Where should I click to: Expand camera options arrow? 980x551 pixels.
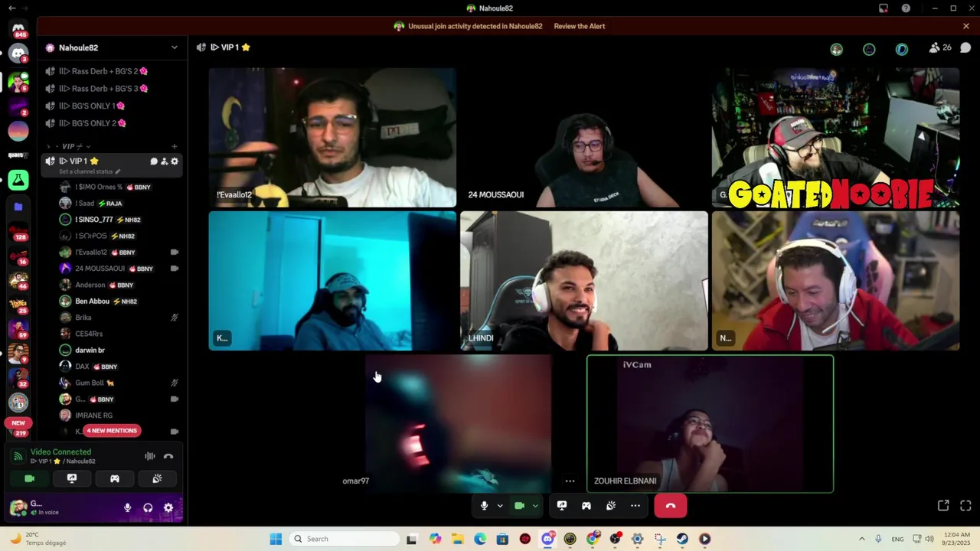click(535, 506)
